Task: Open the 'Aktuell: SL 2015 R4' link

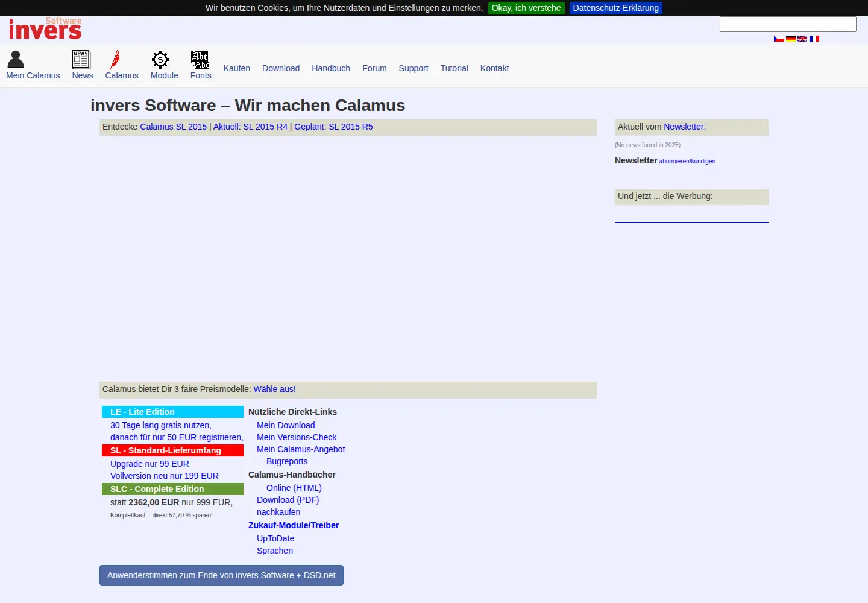Action: pyautogui.click(x=250, y=127)
